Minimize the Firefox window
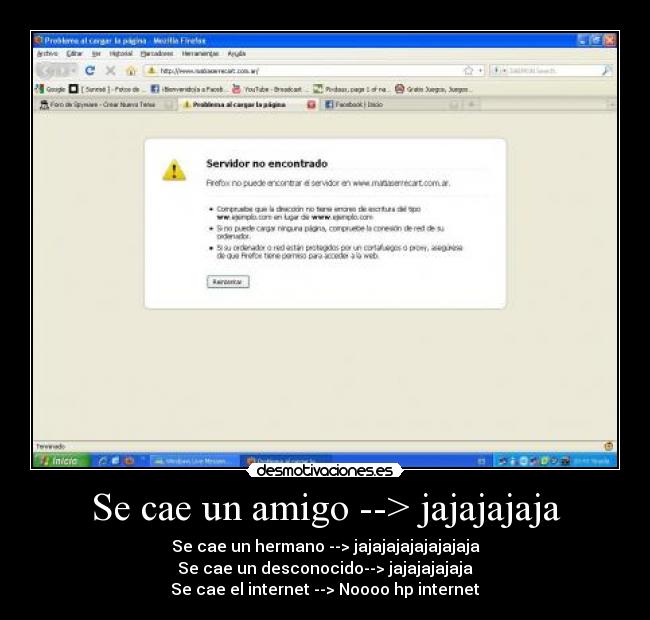The height and width of the screenshot is (620, 650). click(x=583, y=40)
